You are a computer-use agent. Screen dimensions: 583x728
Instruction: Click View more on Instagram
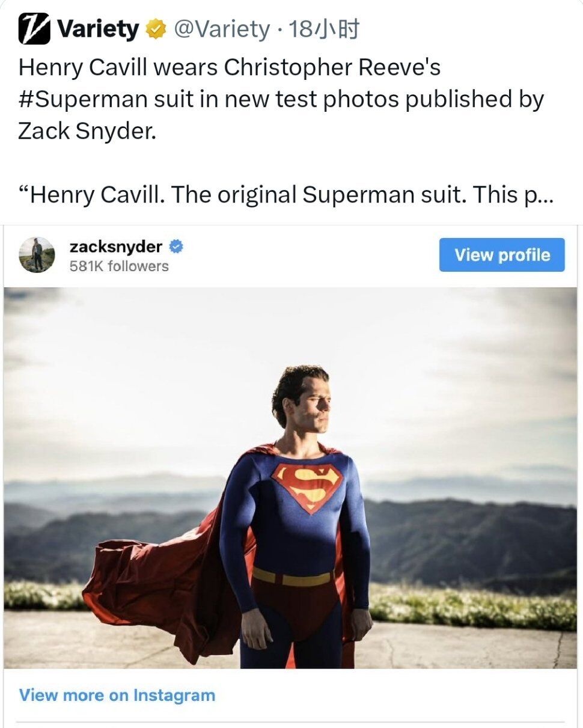click(x=117, y=696)
